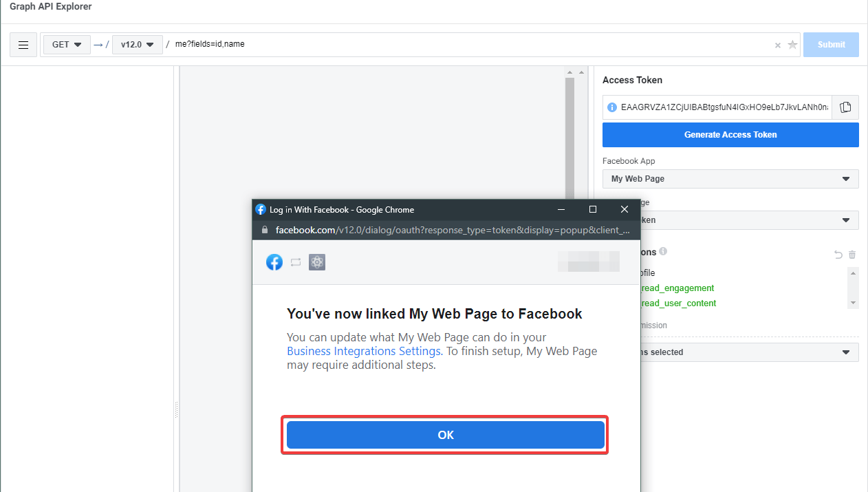The image size is (868, 492).
Task: Click the response panel scroll up arrow
Action: point(569,72)
